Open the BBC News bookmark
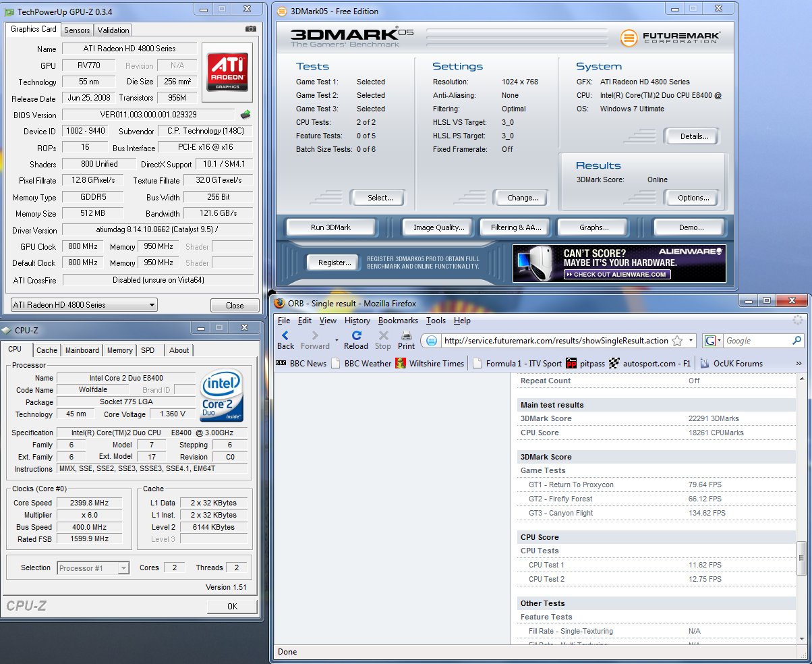The height and width of the screenshot is (664, 812). click(301, 363)
